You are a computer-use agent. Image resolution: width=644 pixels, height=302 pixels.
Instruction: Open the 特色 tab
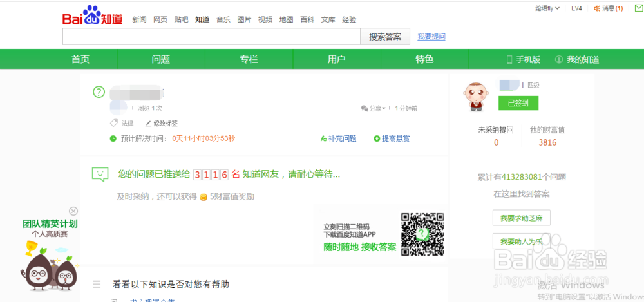point(424,59)
